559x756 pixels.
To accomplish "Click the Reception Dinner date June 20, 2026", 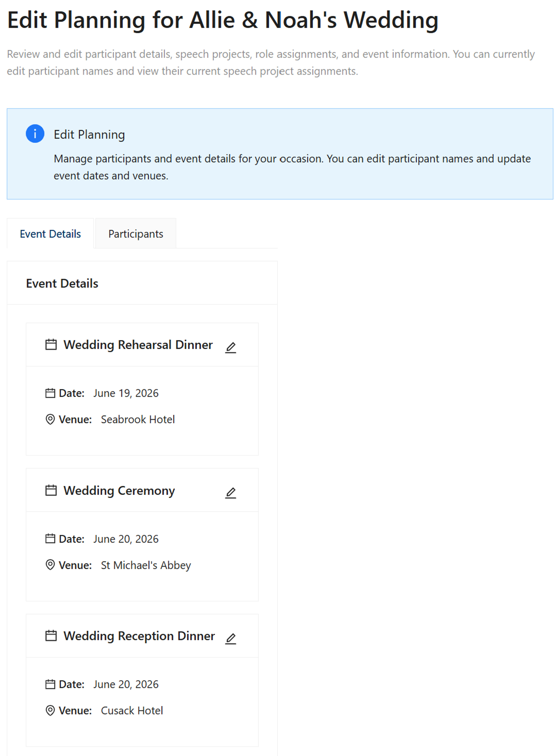I will (126, 684).
